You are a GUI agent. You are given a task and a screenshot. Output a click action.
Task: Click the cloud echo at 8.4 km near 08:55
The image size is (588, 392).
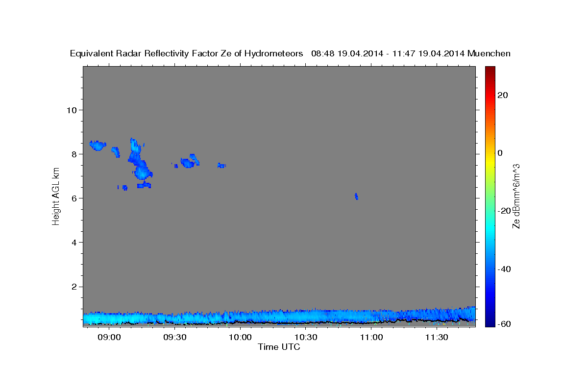98,145
